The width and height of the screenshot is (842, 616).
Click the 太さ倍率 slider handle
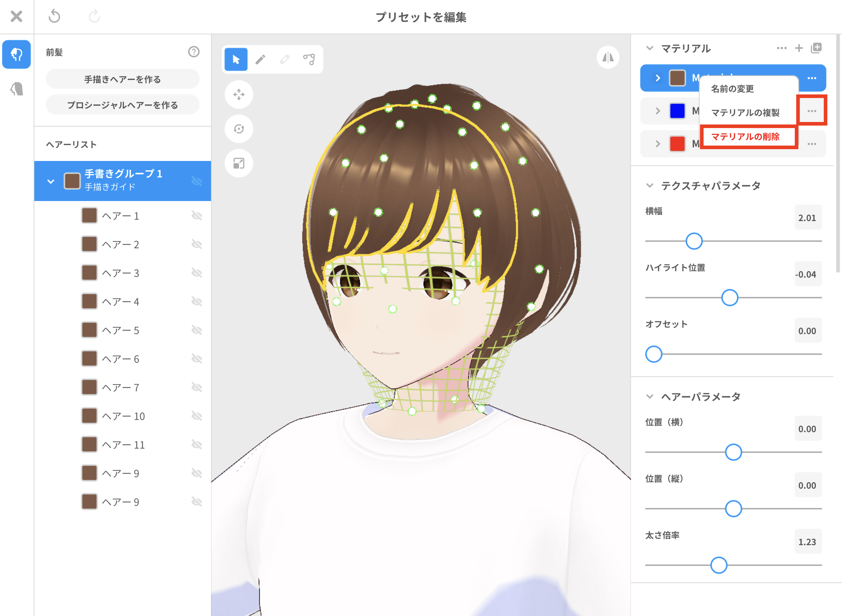(719, 565)
